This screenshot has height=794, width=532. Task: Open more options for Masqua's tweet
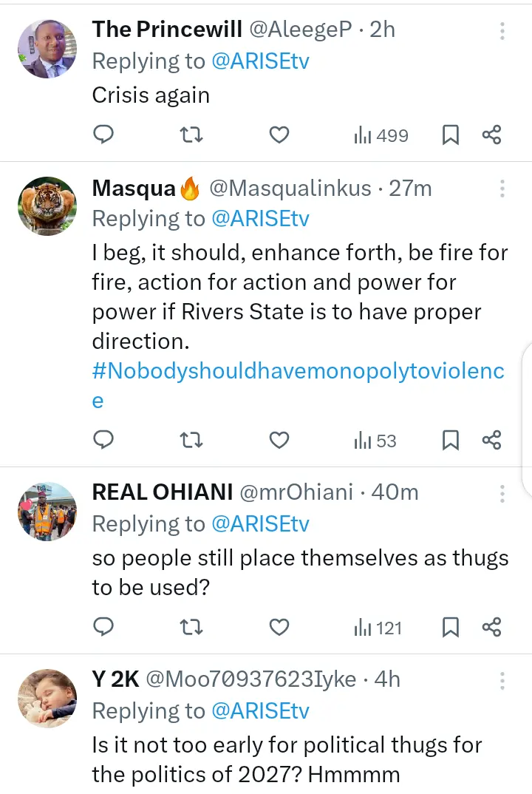tap(502, 189)
